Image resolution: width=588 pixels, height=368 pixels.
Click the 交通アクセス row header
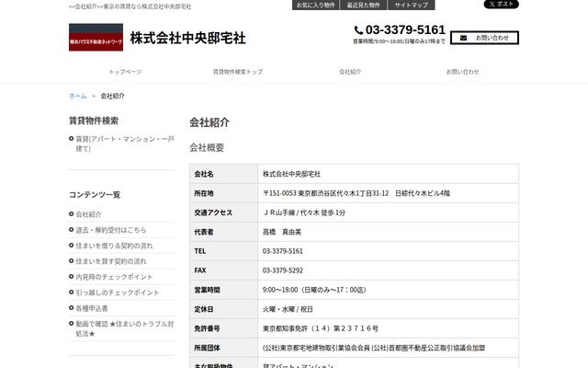click(224, 213)
